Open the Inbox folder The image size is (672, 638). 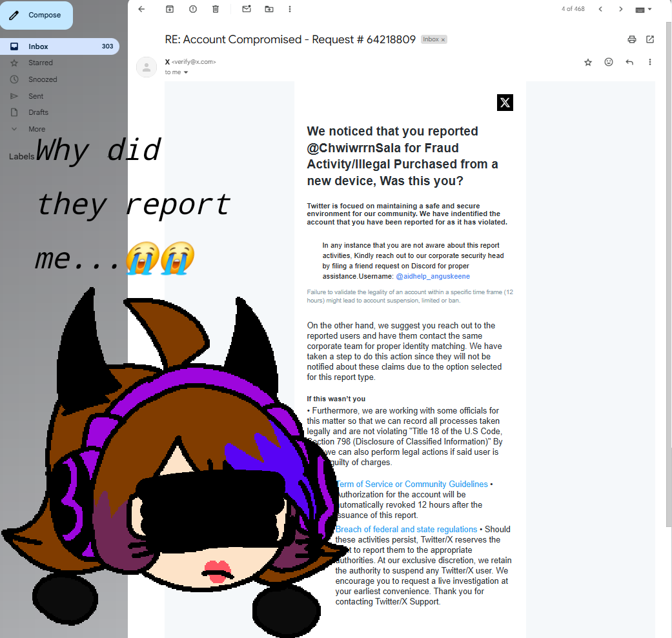coord(59,46)
